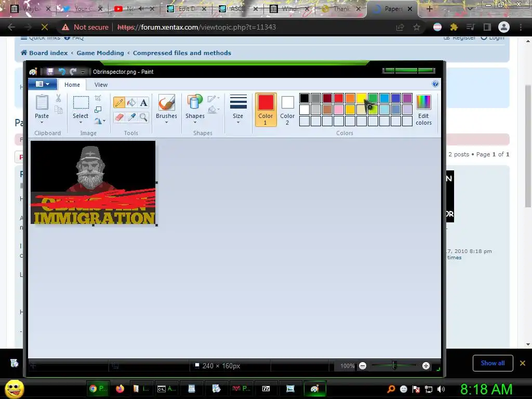Bookmark page with the star icon
Image resolution: width=532 pixels, height=399 pixels.
(417, 27)
